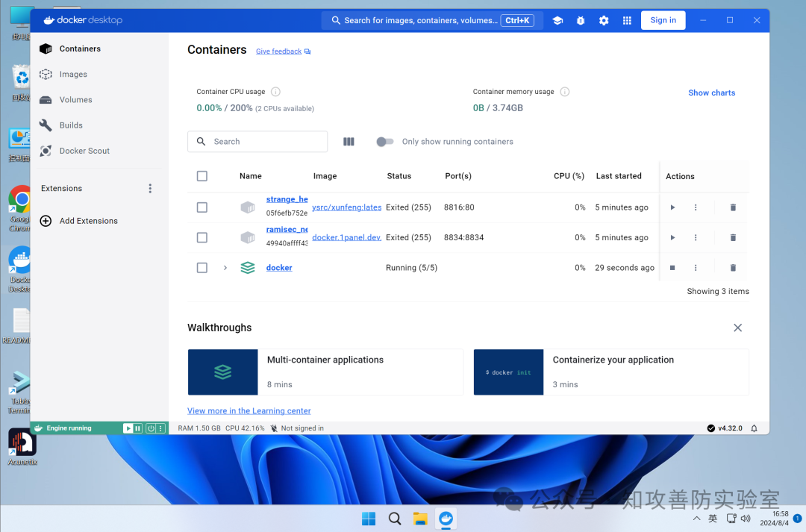Go to Builds in sidebar
Image resolution: width=806 pixels, height=532 pixels.
point(99,125)
